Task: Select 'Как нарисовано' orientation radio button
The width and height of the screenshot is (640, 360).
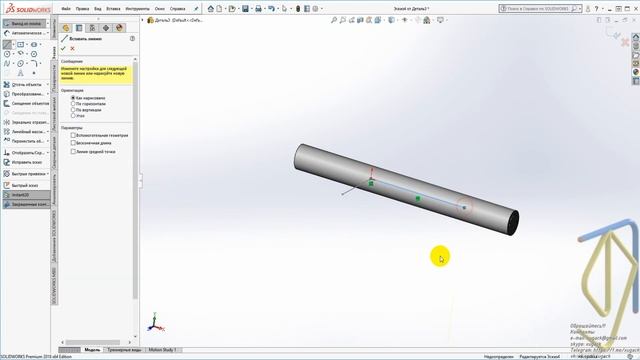Action: 73,98
